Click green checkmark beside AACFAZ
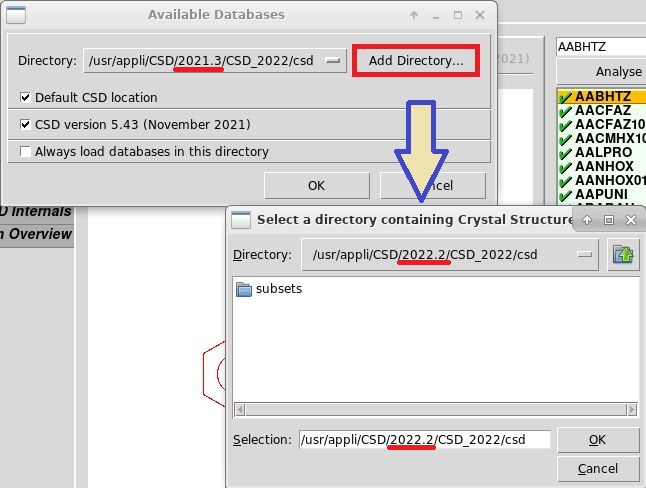Viewport: 646px width, 488px height. click(x=566, y=111)
